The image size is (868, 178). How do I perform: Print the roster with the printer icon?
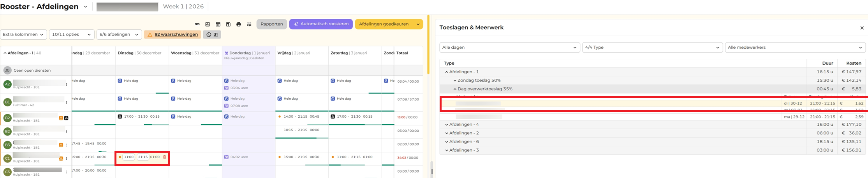[x=239, y=24]
